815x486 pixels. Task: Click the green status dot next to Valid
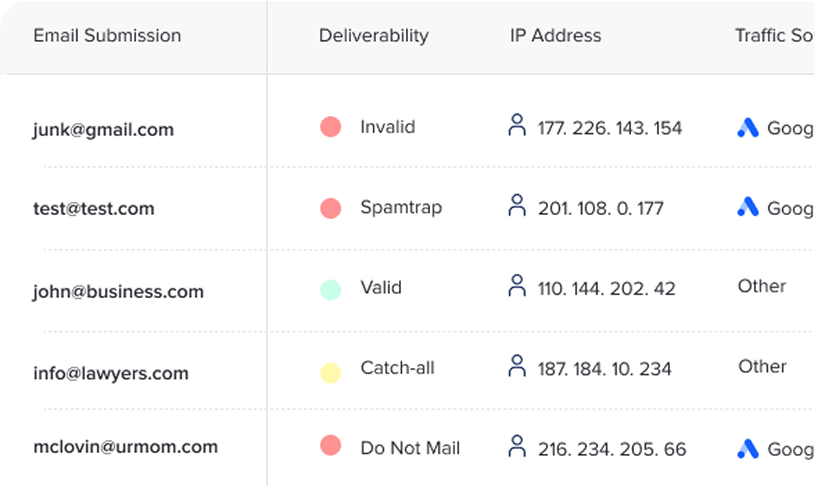331,289
